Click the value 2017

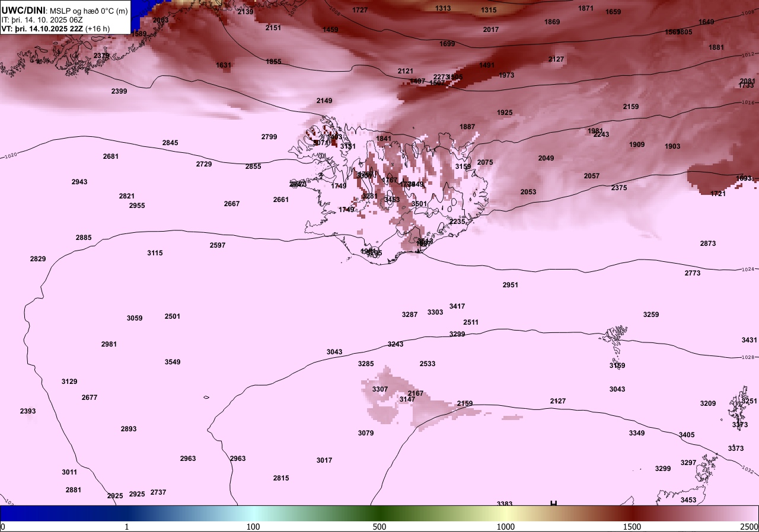(491, 30)
